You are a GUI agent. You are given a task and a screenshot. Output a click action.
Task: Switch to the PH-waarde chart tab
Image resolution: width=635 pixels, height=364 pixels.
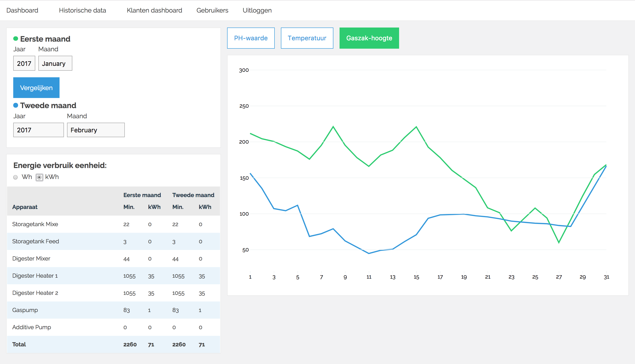pos(251,38)
